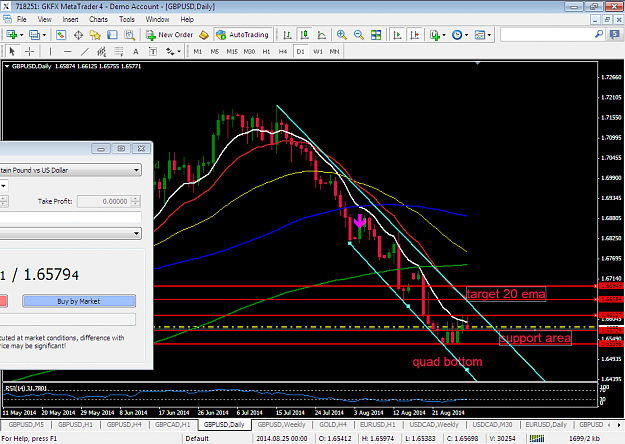Open the Charts menu
Screen dimensions: 625x444
pyautogui.click(x=98, y=19)
